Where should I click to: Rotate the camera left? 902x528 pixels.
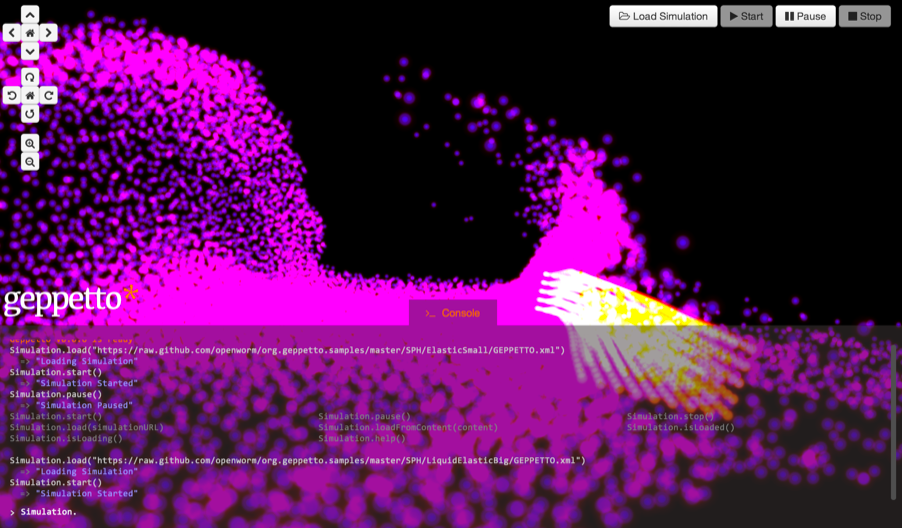(x=11, y=96)
